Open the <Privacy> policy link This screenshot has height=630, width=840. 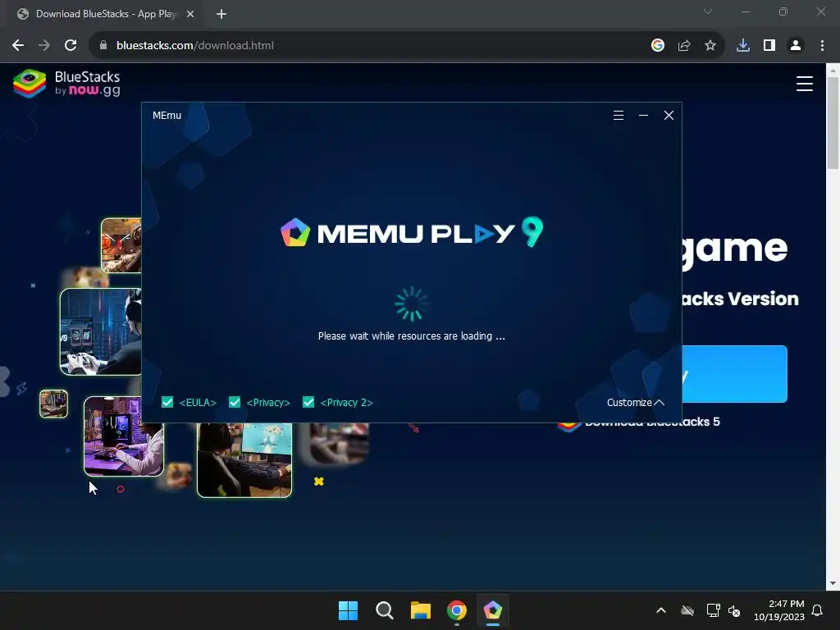click(x=268, y=402)
